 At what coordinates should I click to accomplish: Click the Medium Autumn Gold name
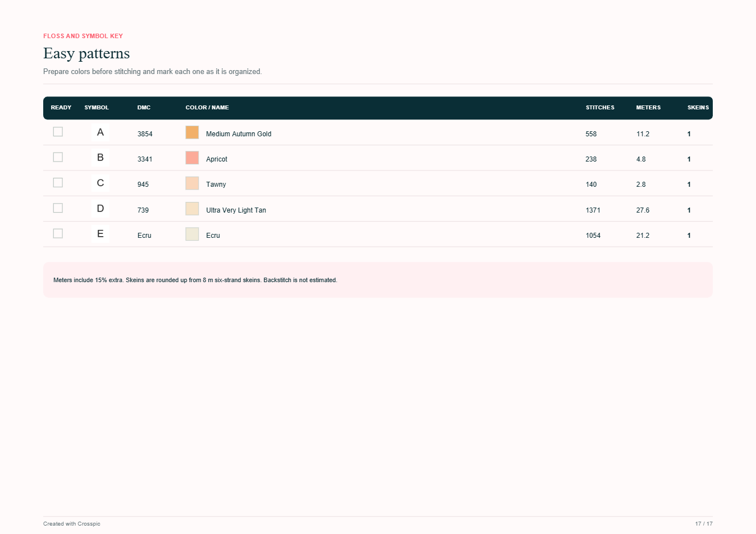239,134
